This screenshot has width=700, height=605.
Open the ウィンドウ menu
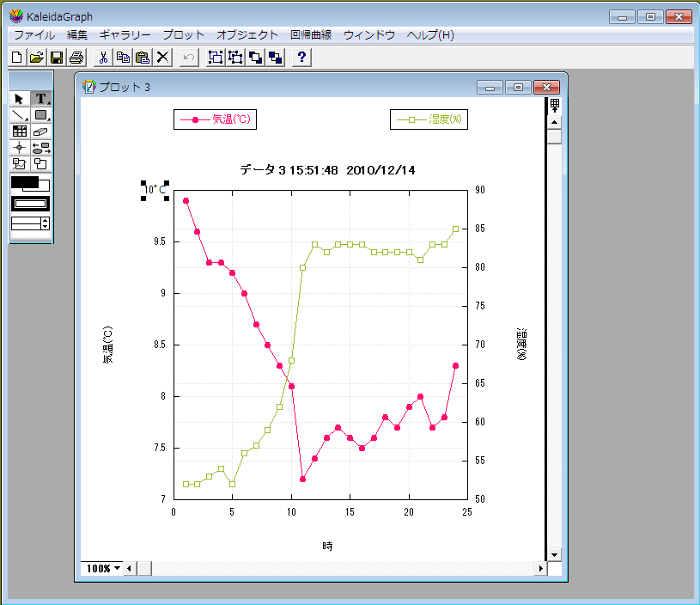(x=369, y=35)
